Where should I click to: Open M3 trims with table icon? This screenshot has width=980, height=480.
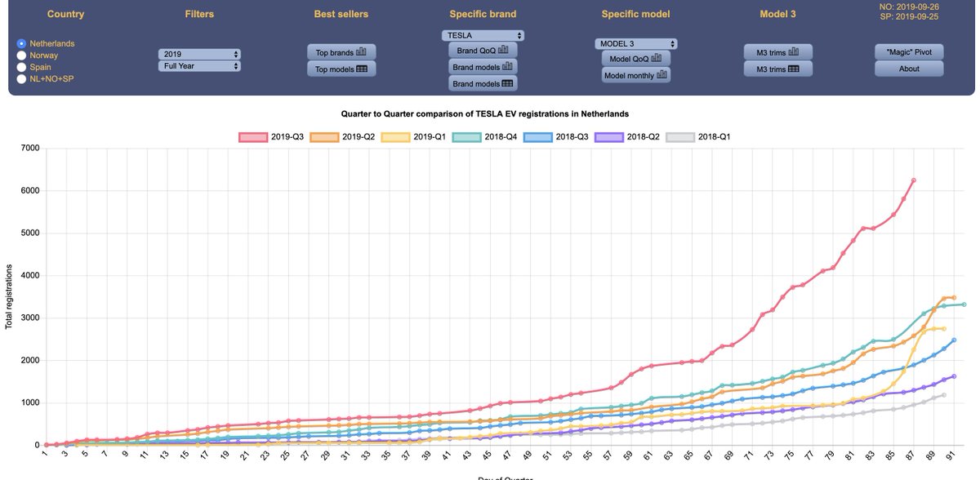tap(778, 69)
